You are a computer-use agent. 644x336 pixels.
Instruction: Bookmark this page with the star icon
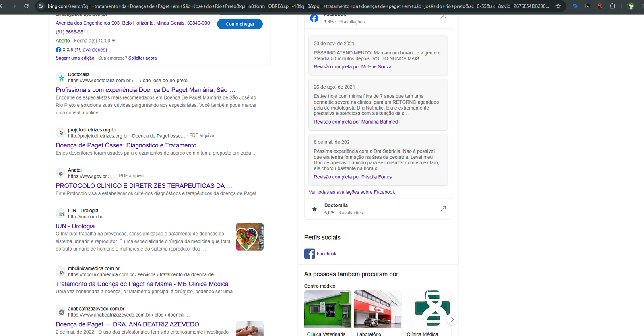(x=558, y=6)
